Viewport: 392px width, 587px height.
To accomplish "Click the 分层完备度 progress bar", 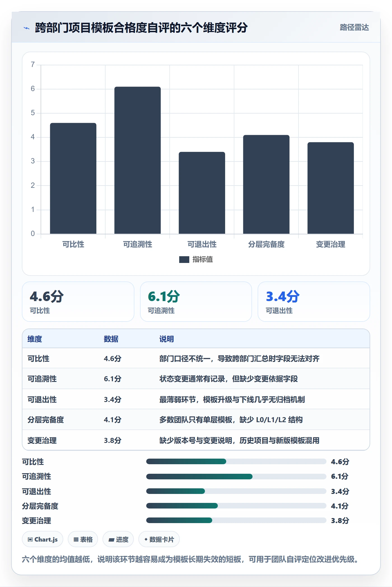I will click(x=236, y=506).
